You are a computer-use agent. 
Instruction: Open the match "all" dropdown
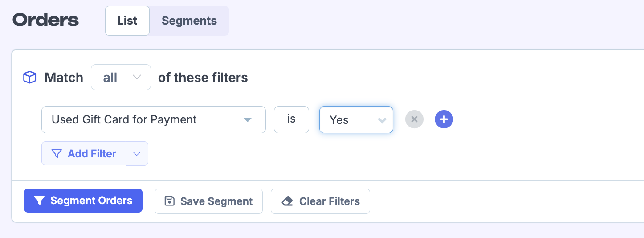point(121,78)
